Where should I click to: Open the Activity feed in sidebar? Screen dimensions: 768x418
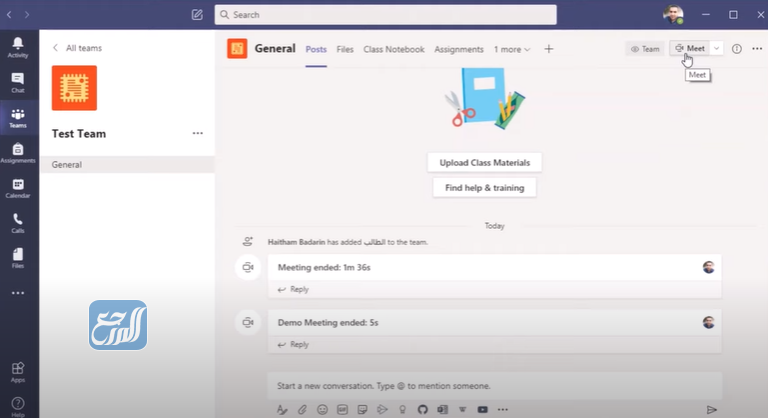coord(18,46)
